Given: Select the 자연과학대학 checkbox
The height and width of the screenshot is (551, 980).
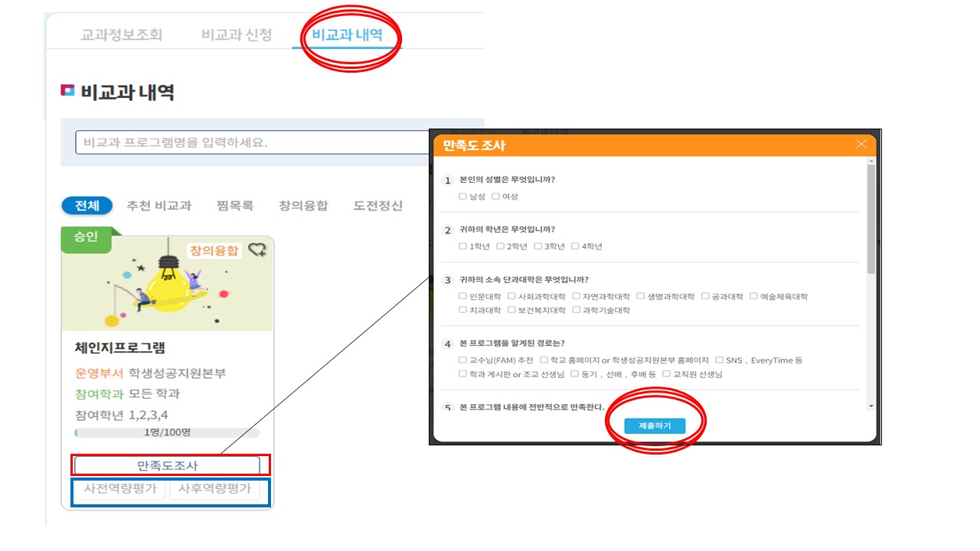Looking at the screenshot, I should (576, 296).
